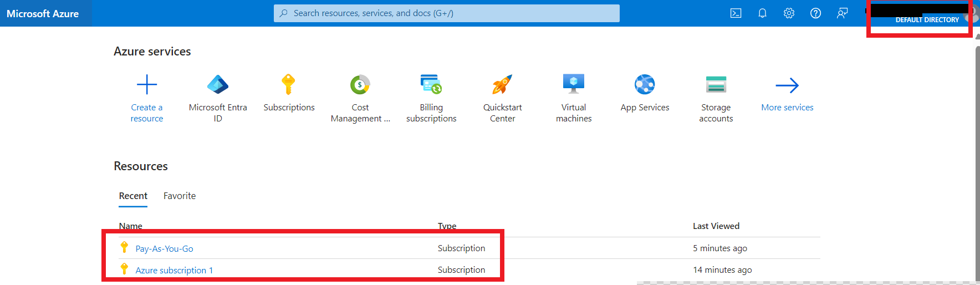Click the Resources heading
The image size is (980, 285).
point(141,166)
